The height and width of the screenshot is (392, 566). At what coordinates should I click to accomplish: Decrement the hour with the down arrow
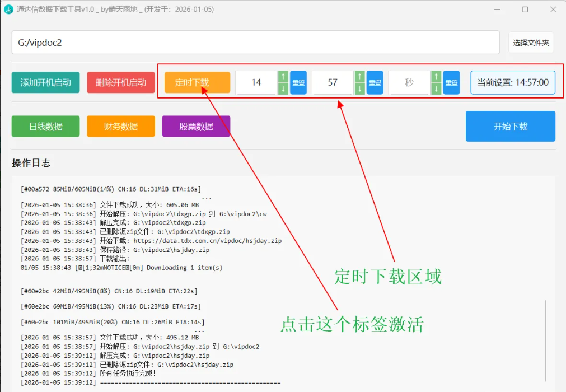pyautogui.click(x=283, y=88)
